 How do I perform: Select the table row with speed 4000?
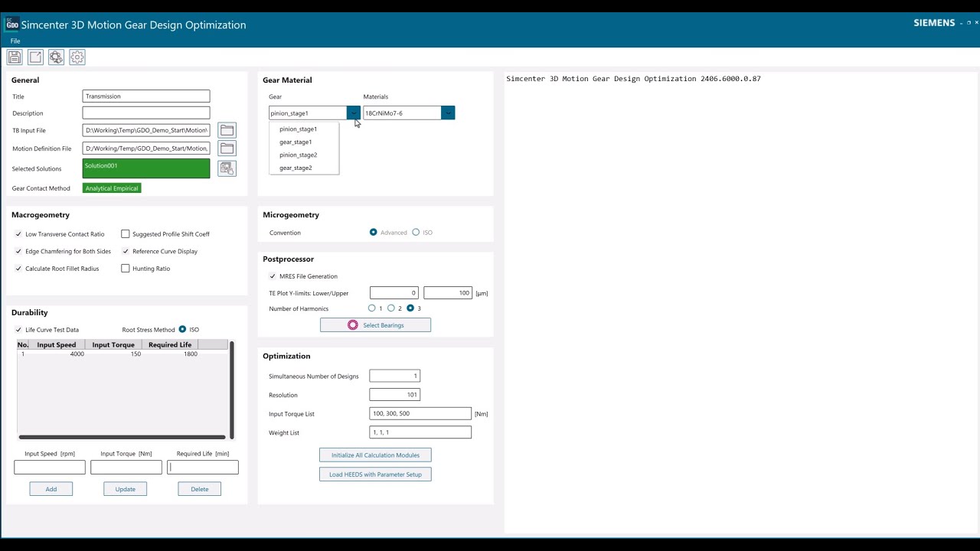tap(122, 354)
